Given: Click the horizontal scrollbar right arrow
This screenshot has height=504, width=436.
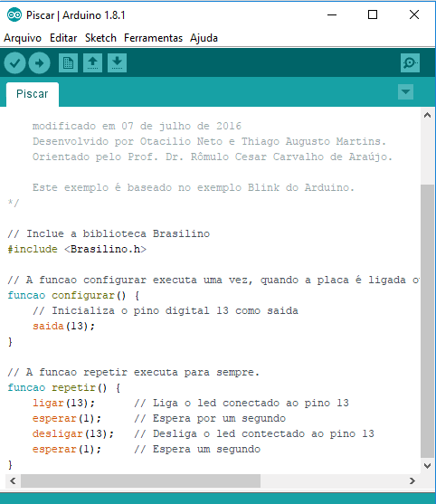Looking at the screenshot, I should (x=412, y=480).
